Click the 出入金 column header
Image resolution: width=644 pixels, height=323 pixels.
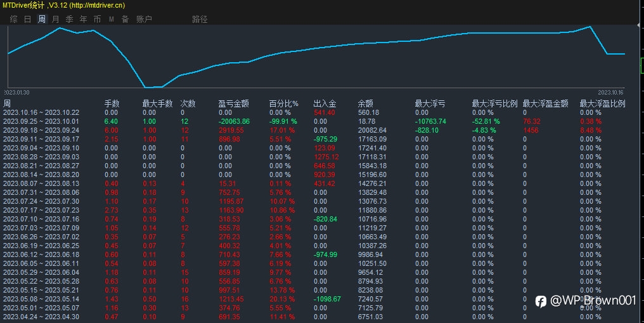click(325, 103)
